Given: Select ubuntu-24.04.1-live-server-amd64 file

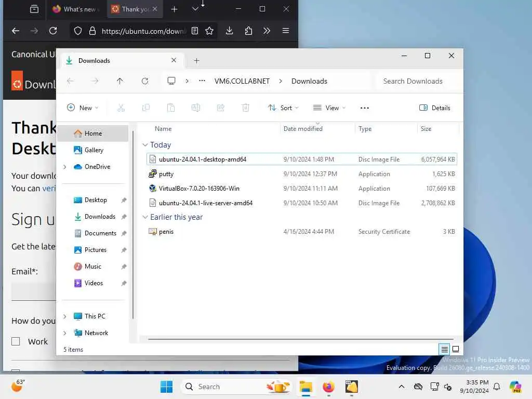Looking at the screenshot, I should coord(302,203).
